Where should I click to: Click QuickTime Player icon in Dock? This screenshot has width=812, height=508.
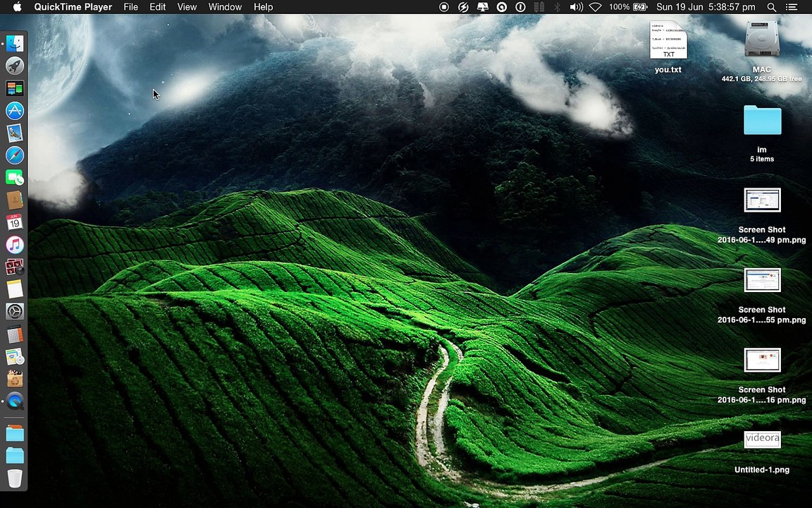pyautogui.click(x=15, y=401)
